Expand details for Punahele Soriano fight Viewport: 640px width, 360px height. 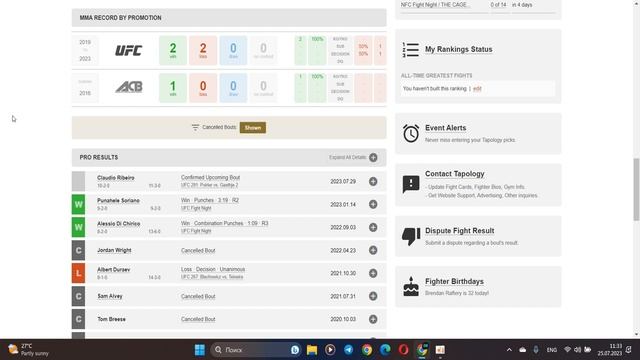(x=373, y=204)
